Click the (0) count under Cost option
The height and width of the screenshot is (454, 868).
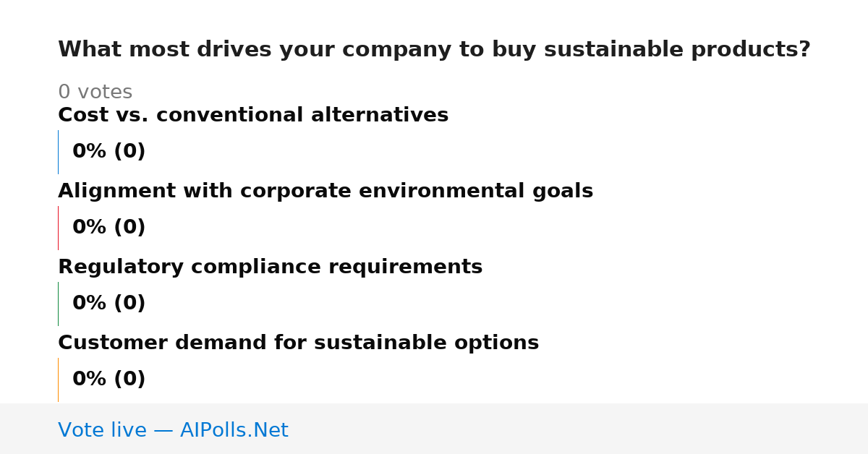point(129,152)
